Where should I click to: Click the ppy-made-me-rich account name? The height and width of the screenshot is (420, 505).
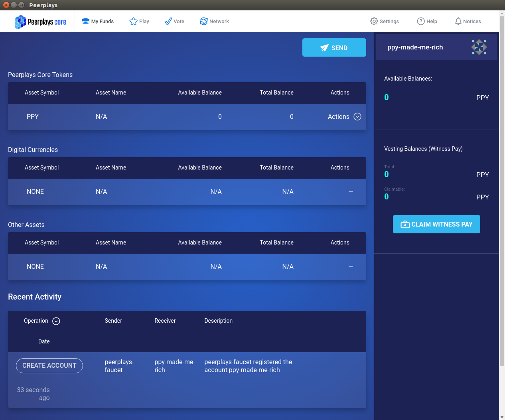[x=415, y=47]
